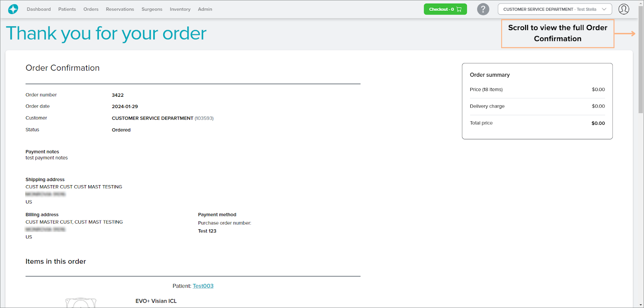644x308 pixels.
Task: Open the Dashboard menu
Action: [x=39, y=9]
